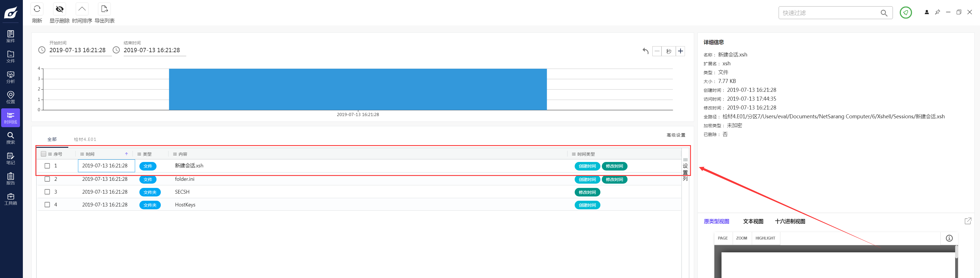Viewport: 980px width, 278px height.
Task: Open the 笔记 (Notes) sidebar section
Action: pyautogui.click(x=11, y=158)
